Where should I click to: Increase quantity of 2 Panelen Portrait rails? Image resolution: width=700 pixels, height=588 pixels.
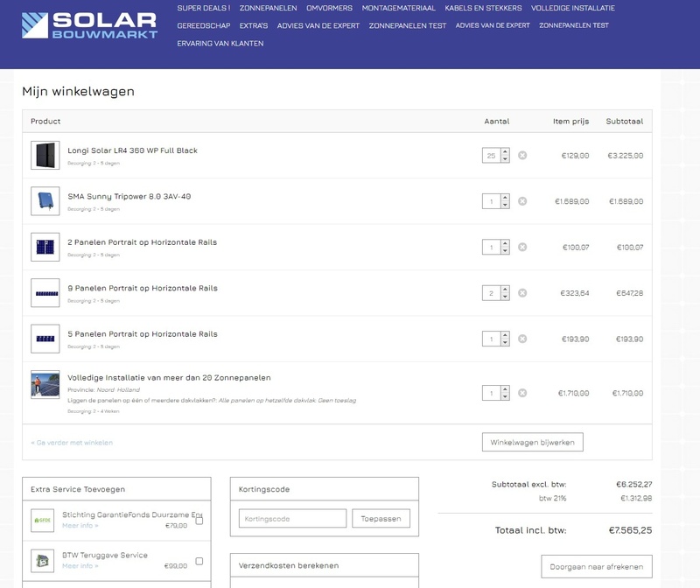pyautogui.click(x=505, y=243)
